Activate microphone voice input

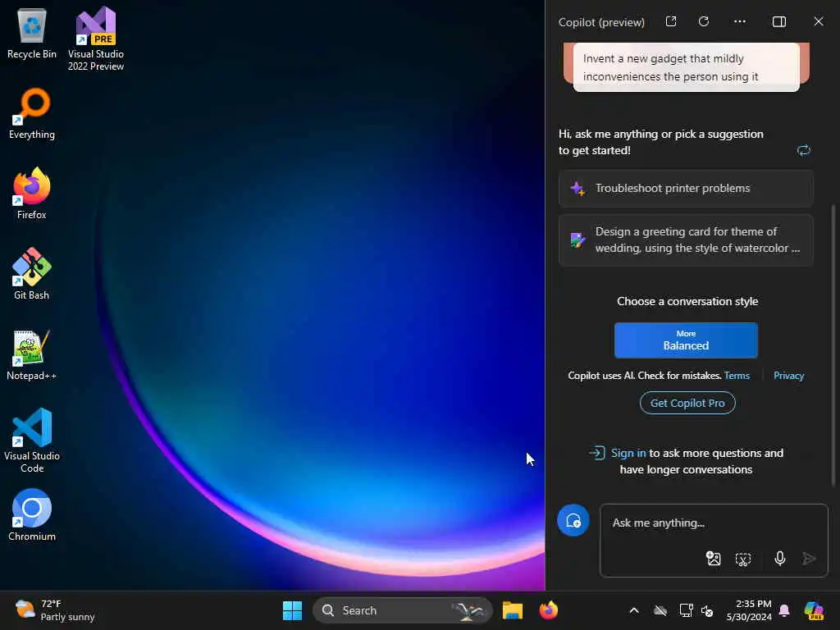pos(780,559)
